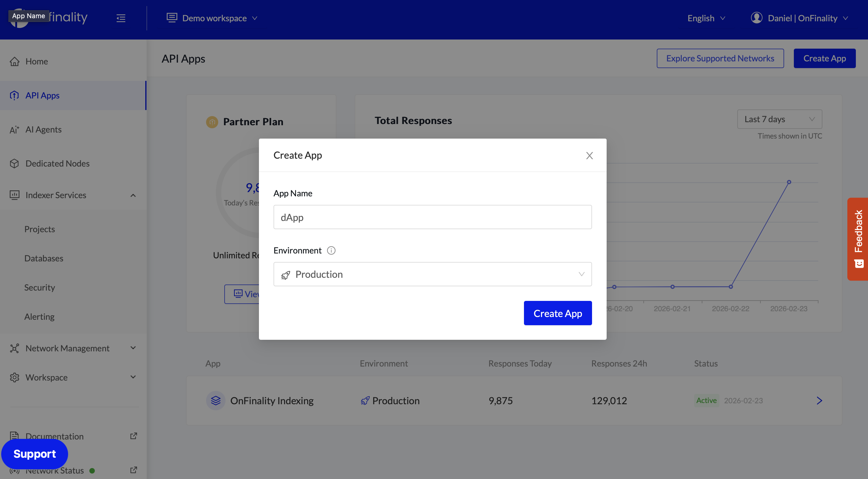Open the English language dropdown

pos(706,18)
